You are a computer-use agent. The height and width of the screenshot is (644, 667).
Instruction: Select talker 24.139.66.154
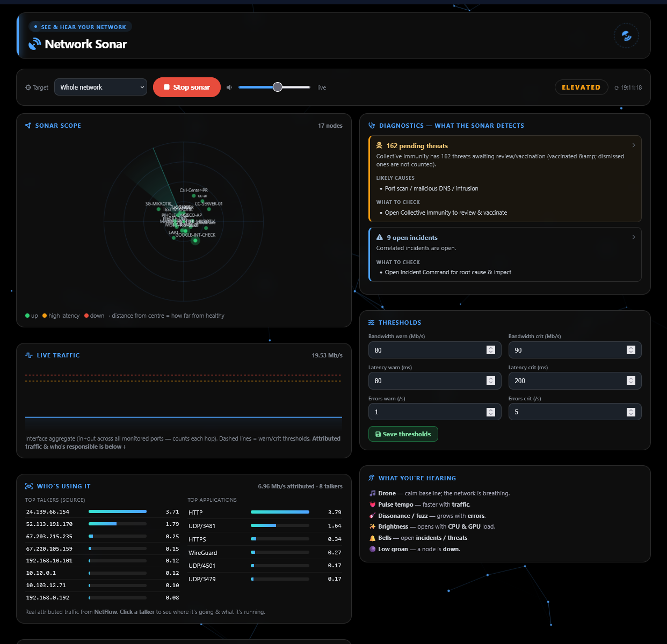(103, 511)
